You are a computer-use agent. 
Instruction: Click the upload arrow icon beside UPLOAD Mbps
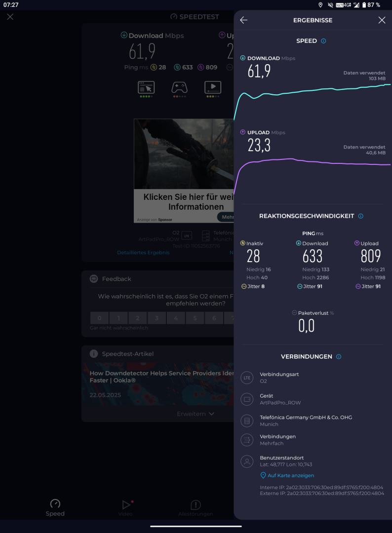[243, 132]
